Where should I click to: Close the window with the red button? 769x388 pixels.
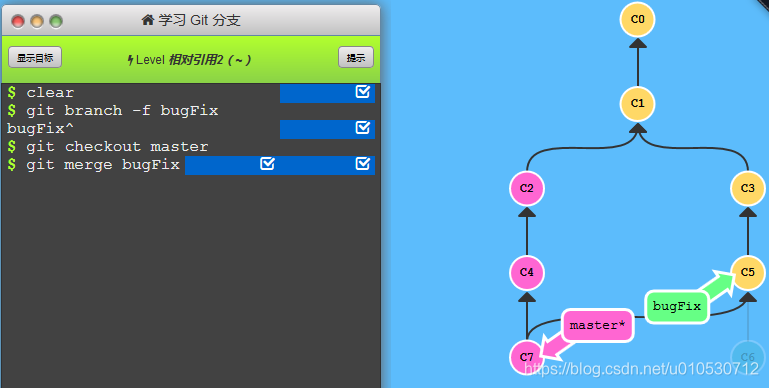click(18, 22)
